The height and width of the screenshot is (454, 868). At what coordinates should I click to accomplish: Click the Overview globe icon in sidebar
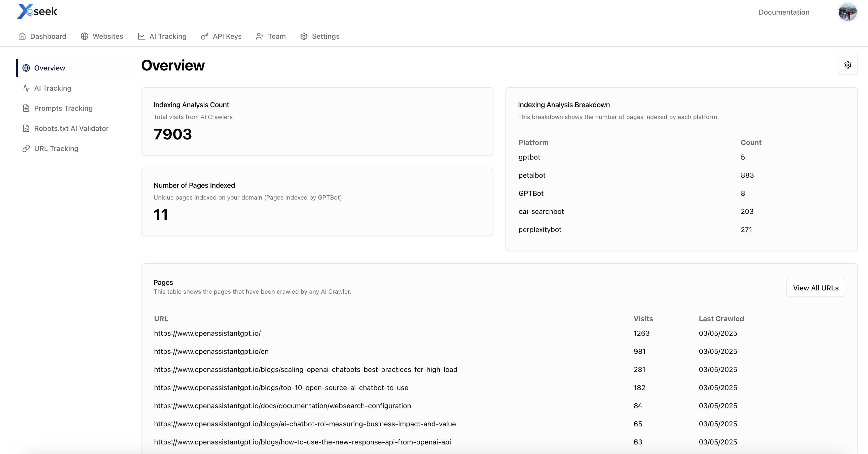26,68
